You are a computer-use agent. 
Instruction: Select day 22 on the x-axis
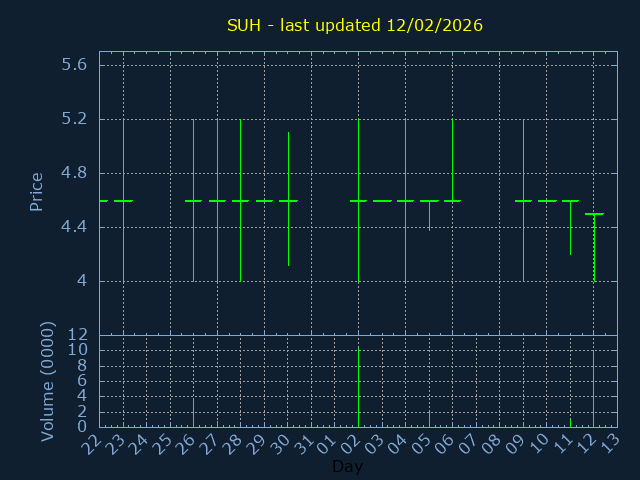(x=92, y=445)
